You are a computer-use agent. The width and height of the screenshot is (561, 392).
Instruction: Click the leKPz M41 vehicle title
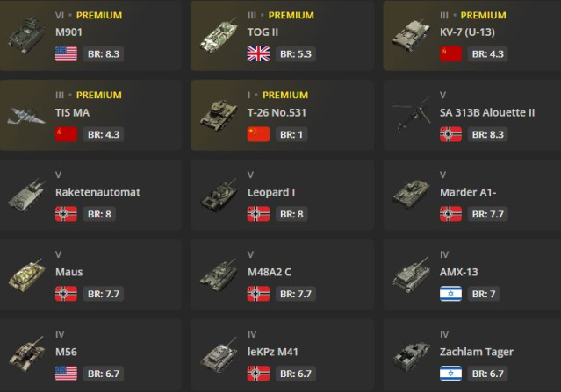tap(273, 352)
